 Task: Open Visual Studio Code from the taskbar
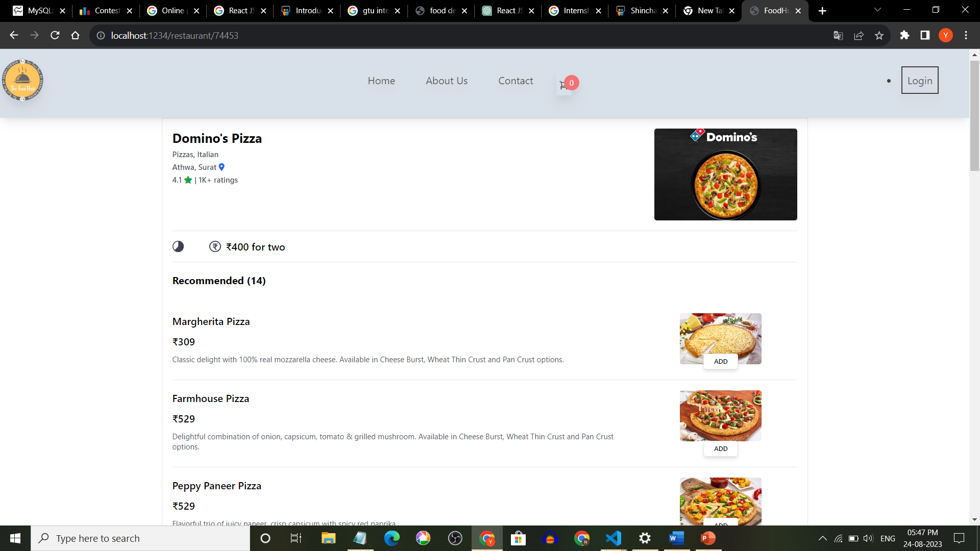pos(614,538)
